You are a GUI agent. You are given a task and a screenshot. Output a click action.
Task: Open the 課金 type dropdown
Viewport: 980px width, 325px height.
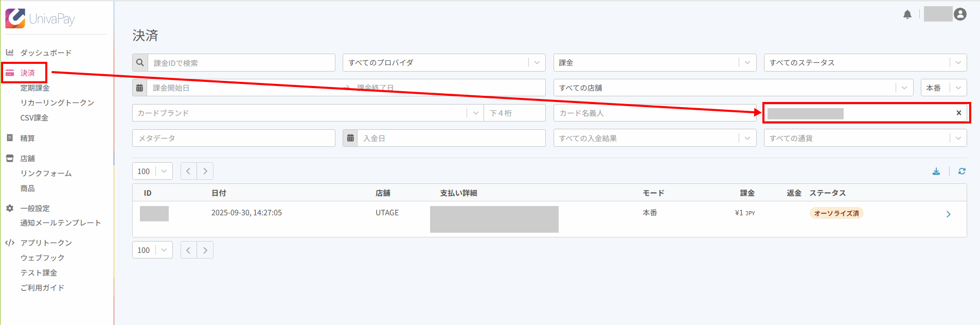(x=655, y=62)
